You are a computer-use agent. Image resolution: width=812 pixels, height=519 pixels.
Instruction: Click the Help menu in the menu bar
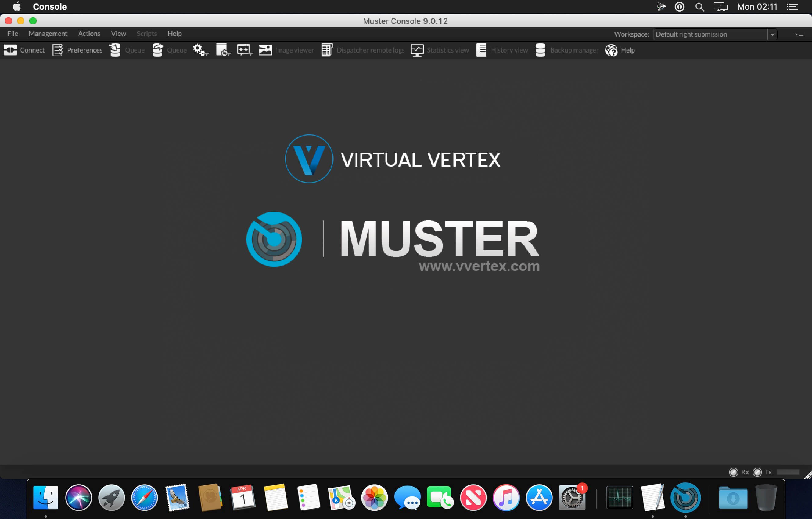click(174, 33)
